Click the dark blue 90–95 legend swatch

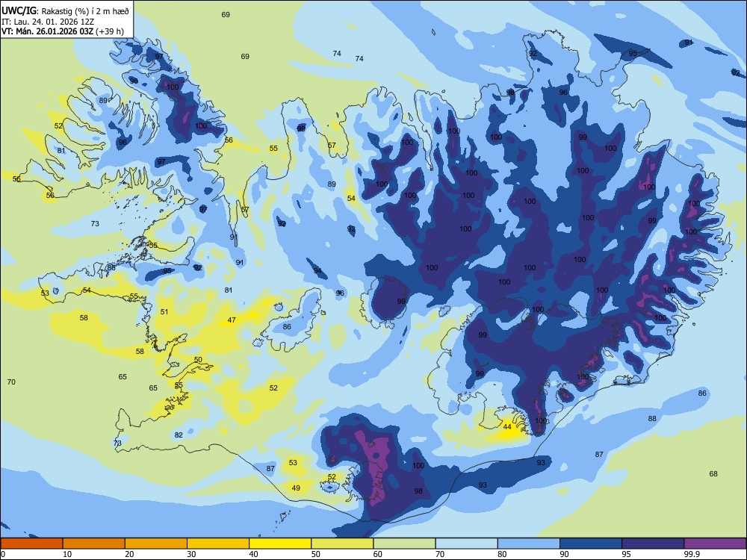pos(591,544)
